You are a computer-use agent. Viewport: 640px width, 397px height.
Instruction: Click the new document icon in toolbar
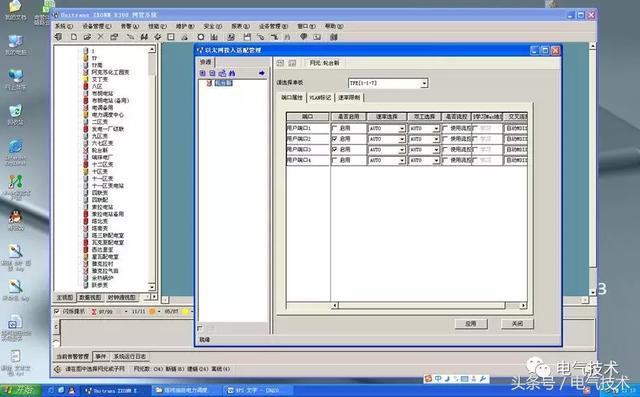click(x=74, y=37)
